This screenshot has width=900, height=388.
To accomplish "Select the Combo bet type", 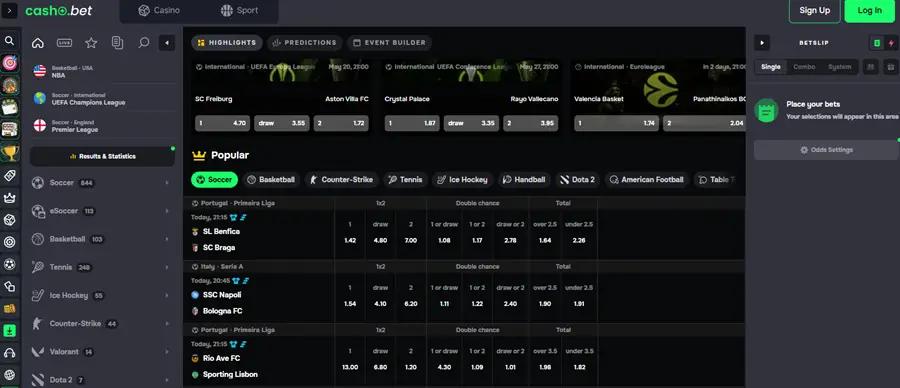I will [x=804, y=67].
